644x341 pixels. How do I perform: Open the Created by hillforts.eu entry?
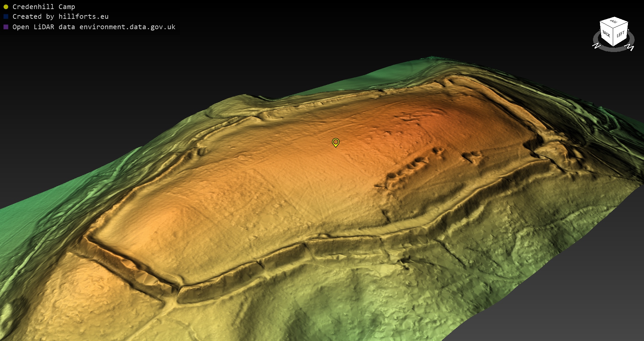click(x=60, y=16)
